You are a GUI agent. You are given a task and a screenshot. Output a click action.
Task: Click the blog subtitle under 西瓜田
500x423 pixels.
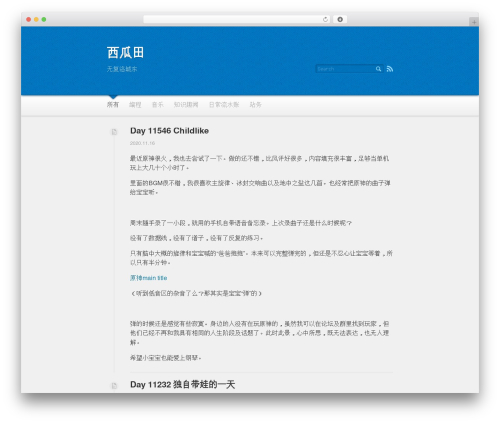coord(122,69)
